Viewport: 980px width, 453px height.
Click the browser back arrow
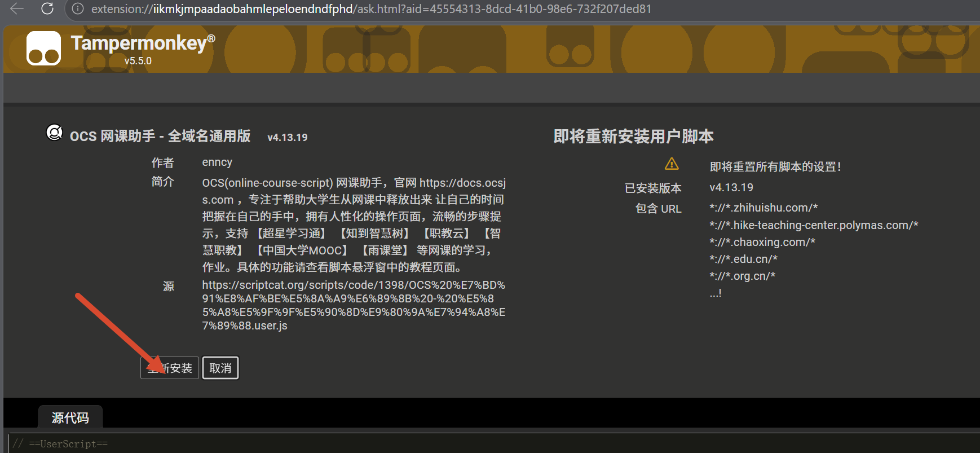tap(17, 8)
